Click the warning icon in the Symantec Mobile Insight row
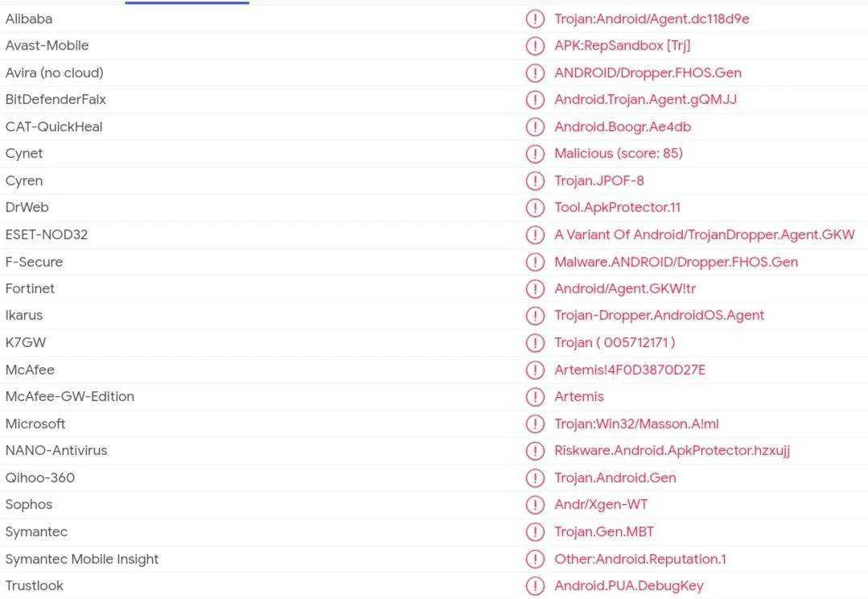Image resolution: width=868 pixels, height=599 pixels. [x=535, y=559]
